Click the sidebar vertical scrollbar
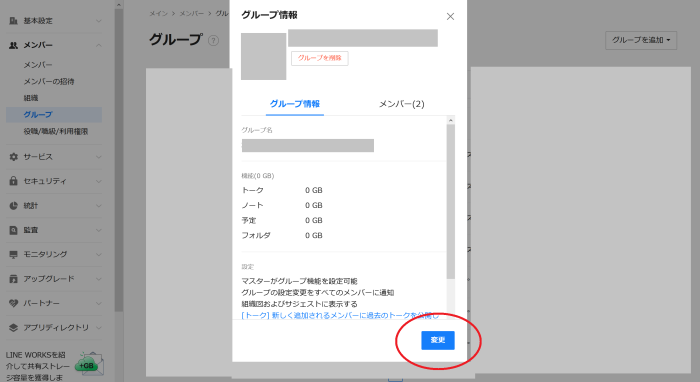Image resolution: width=700 pixels, height=382 pixels. point(118,161)
